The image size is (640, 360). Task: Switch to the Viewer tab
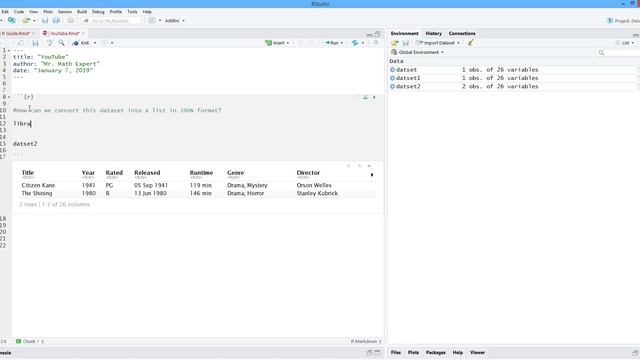point(477,352)
